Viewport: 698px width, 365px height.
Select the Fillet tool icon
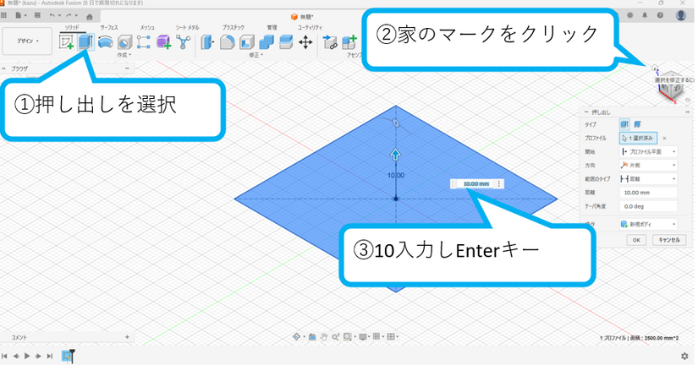click(227, 42)
